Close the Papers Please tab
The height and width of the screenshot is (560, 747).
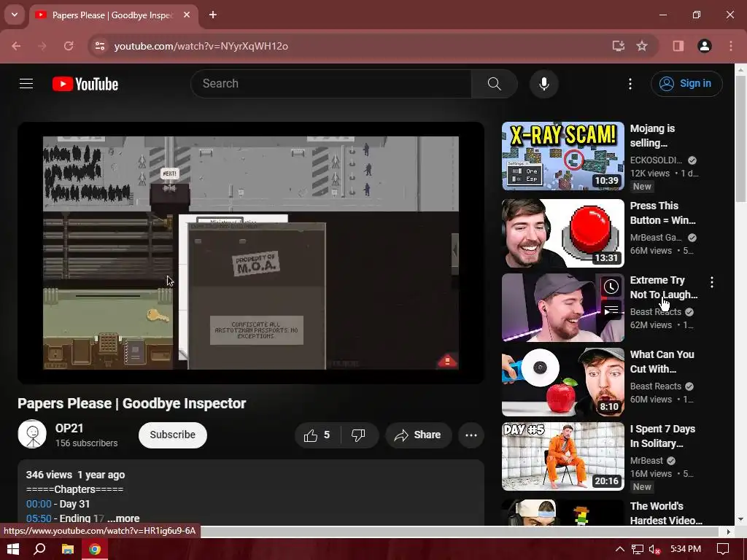(187, 15)
